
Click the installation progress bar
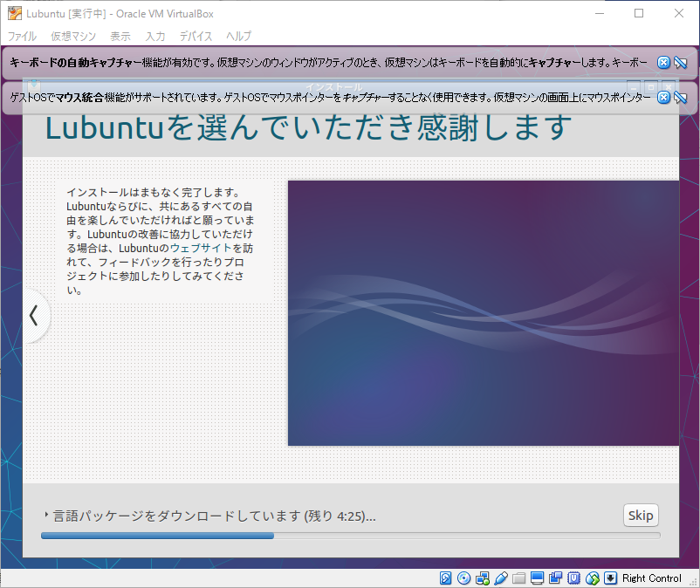coord(351,536)
